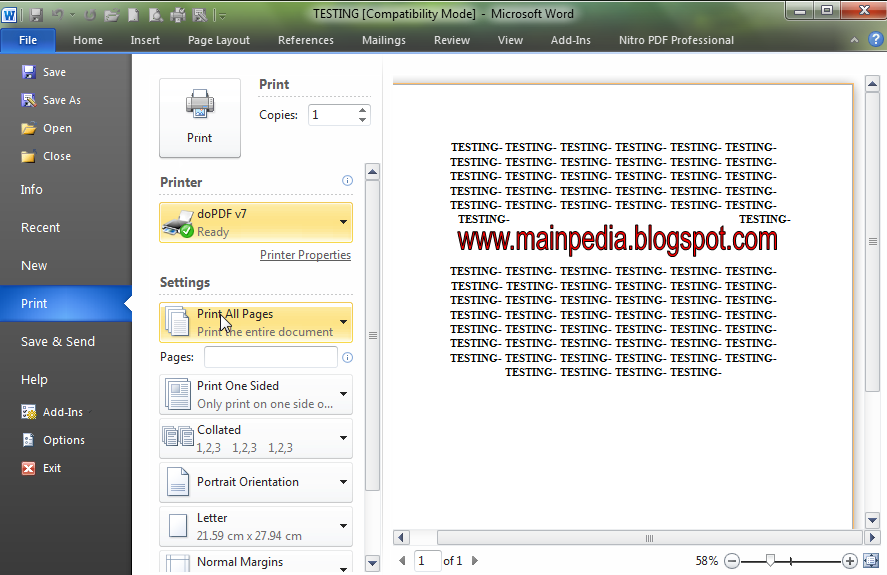Click the large Print button

200,118
